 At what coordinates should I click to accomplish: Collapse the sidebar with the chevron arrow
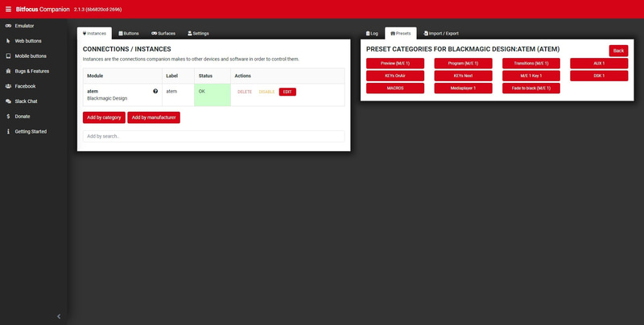(59, 316)
